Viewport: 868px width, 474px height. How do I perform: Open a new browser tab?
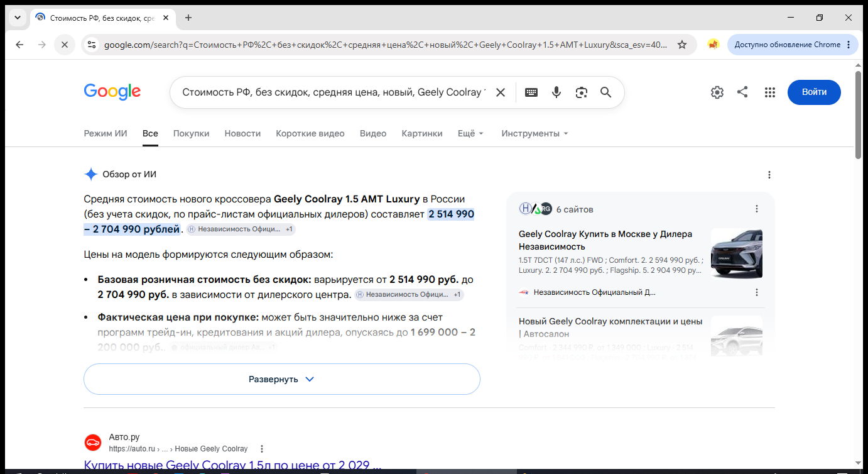coord(188,18)
